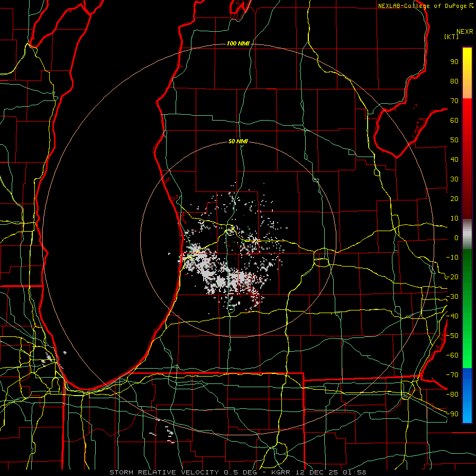476x476 pixels.
Task: Click the -90 value on velocity scale
Action: (452, 414)
